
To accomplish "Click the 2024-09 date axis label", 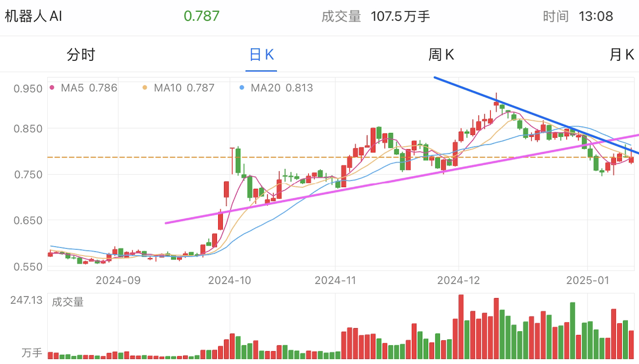I will pos(118,280).
